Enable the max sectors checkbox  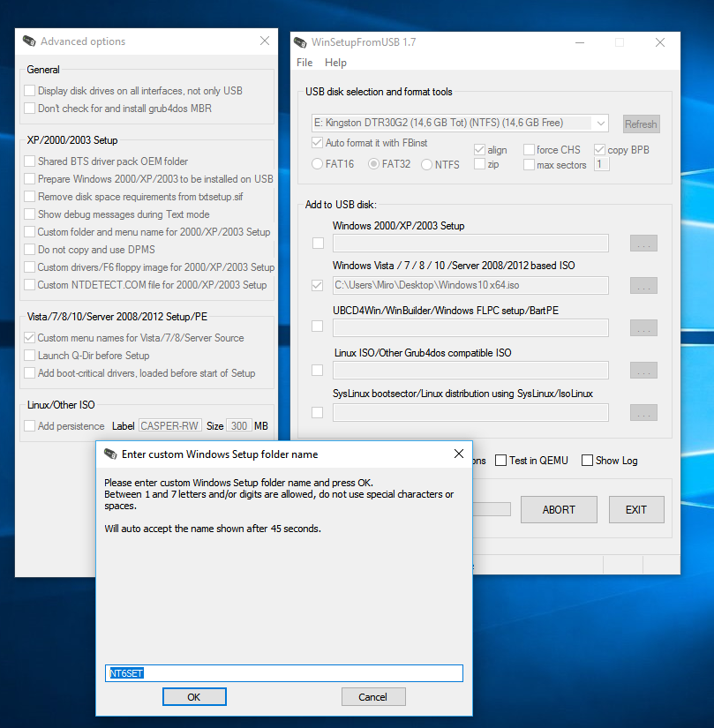tap(529, 164)
